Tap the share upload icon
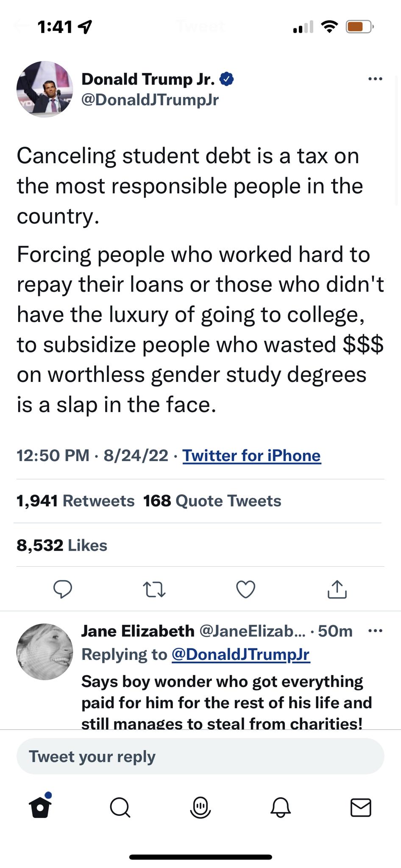 337,589
